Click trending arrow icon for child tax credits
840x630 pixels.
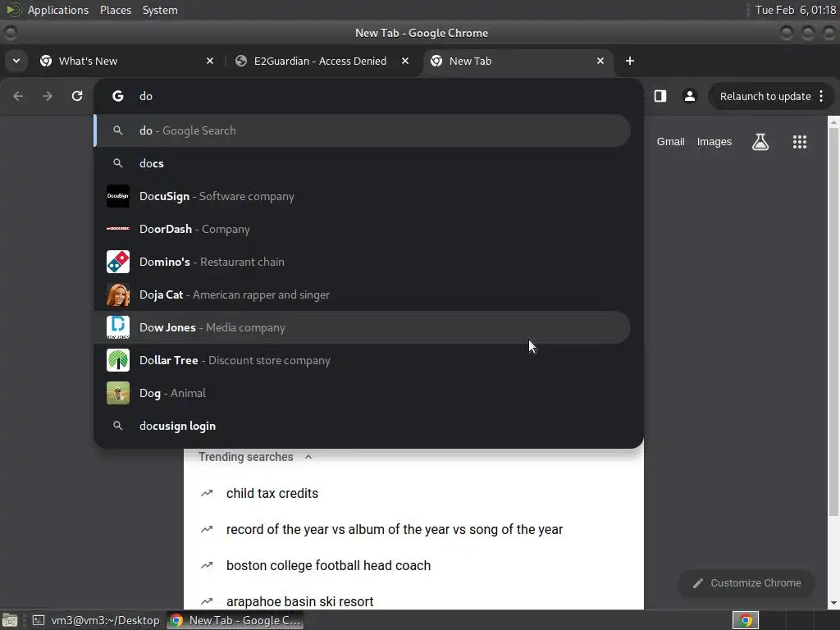tap(207, 493)
